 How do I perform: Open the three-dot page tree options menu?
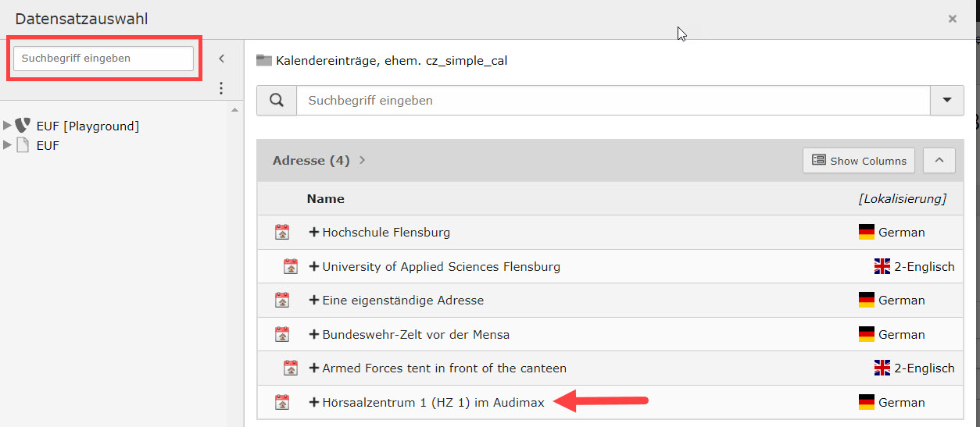pos(221,88)
